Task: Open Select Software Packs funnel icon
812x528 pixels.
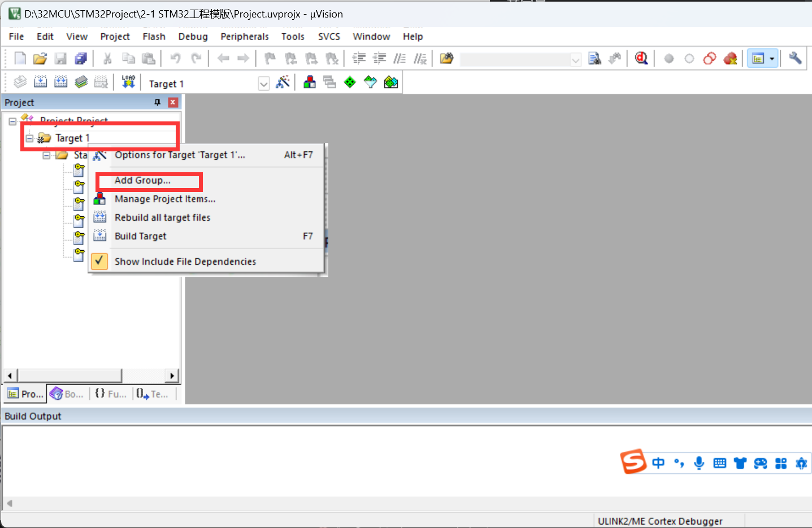Action: coord(371,82)
